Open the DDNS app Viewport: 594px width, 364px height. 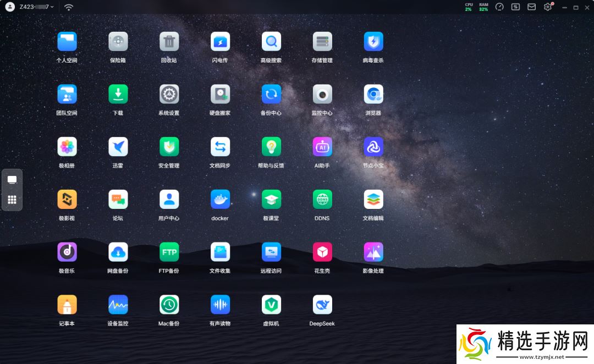coord(322,200)
